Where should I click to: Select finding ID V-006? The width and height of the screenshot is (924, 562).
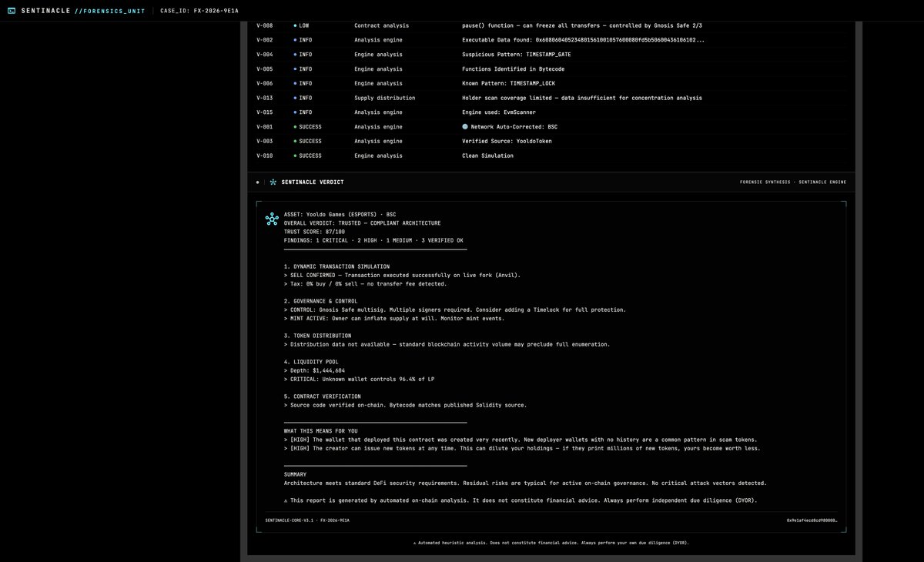264,83
